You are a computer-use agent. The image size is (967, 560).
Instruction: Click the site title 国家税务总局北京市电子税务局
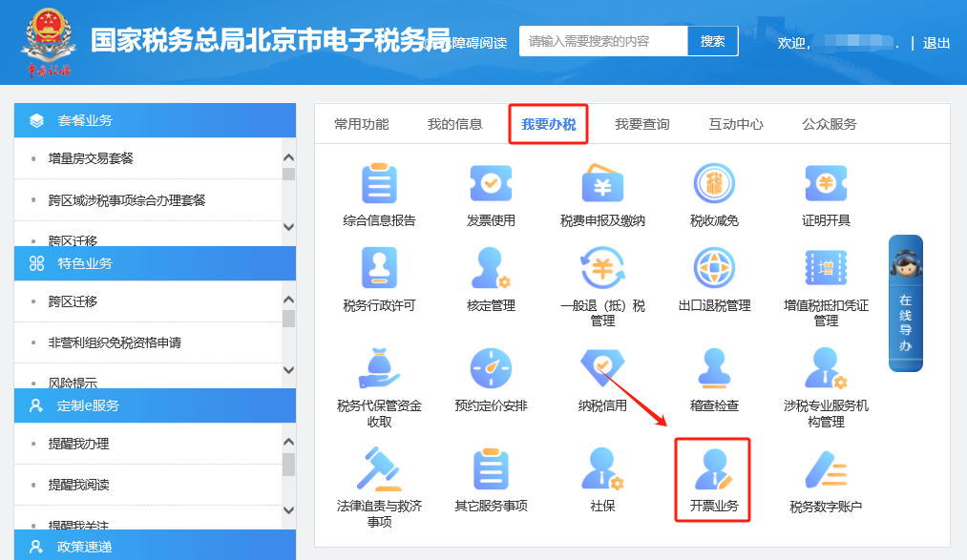(270, 41)
